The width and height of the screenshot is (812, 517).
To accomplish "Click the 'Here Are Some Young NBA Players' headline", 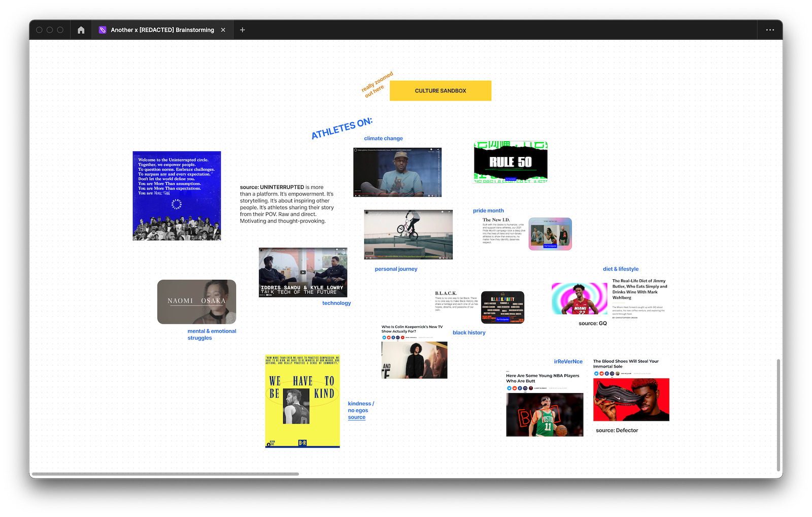I will coord(543,378).
